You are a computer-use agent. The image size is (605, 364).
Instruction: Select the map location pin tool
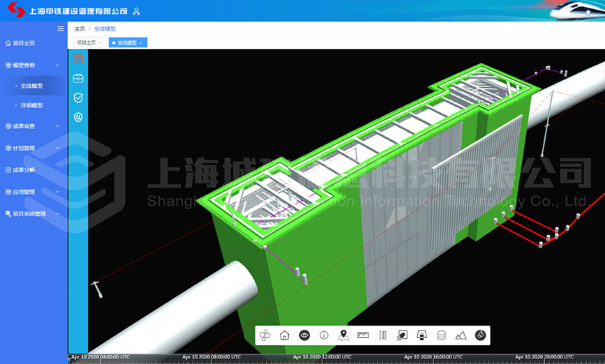343,335
